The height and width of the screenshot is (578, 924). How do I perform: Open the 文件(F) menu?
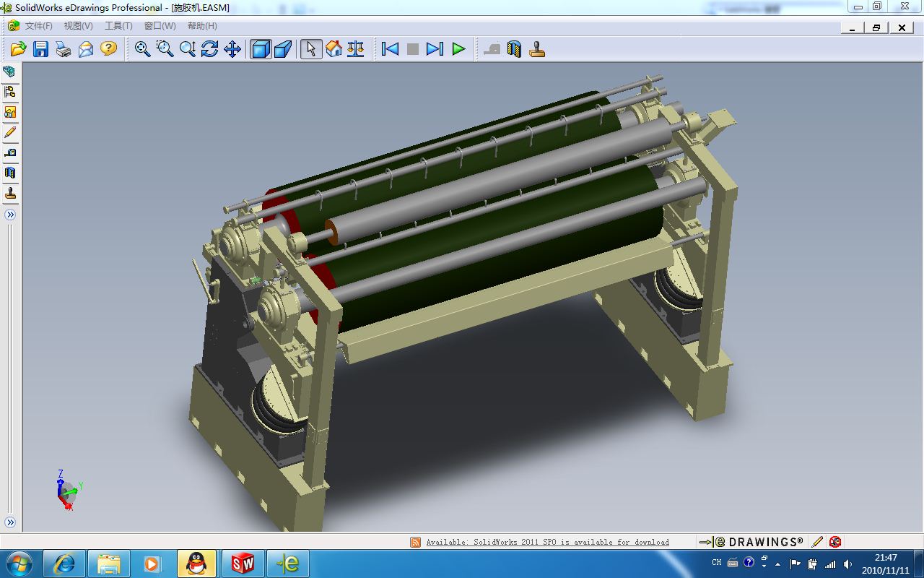tap(38, 26)
